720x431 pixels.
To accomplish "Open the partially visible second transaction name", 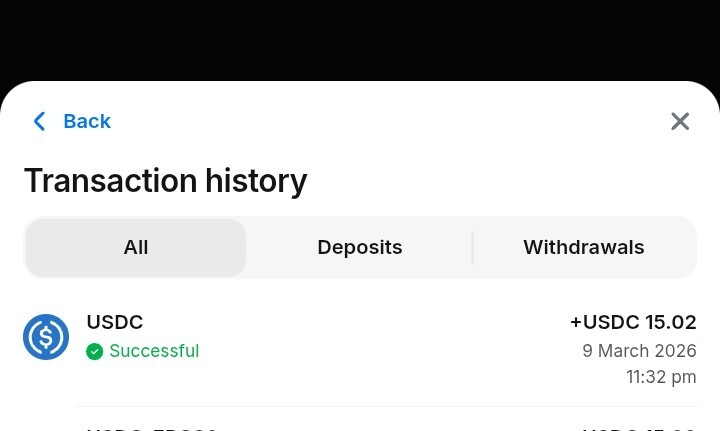I will (152, 428).
